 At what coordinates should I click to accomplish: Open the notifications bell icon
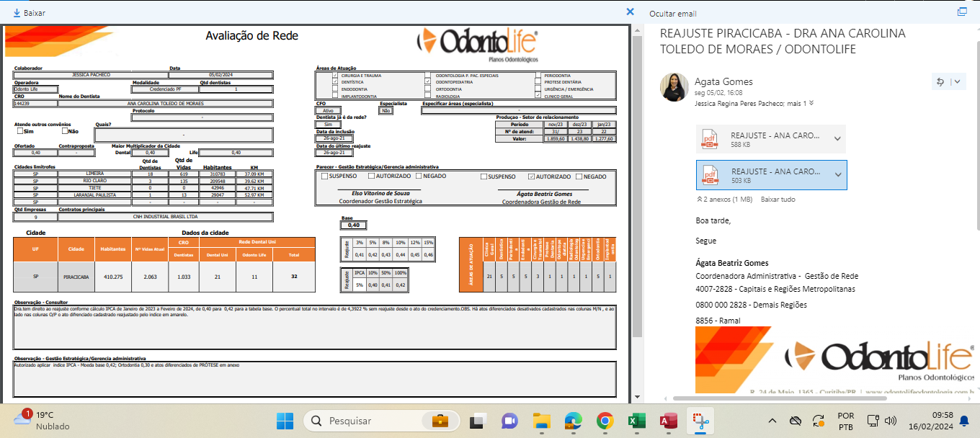click(964, 421)
